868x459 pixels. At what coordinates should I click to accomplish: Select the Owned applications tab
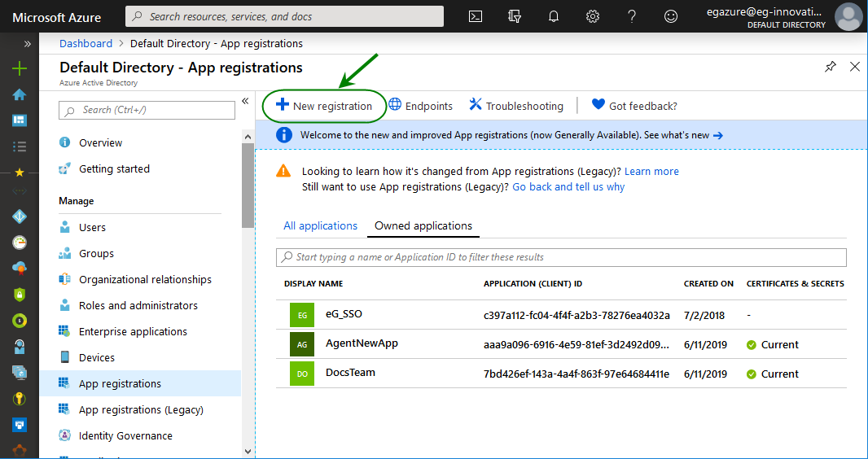tap(423, 225)
